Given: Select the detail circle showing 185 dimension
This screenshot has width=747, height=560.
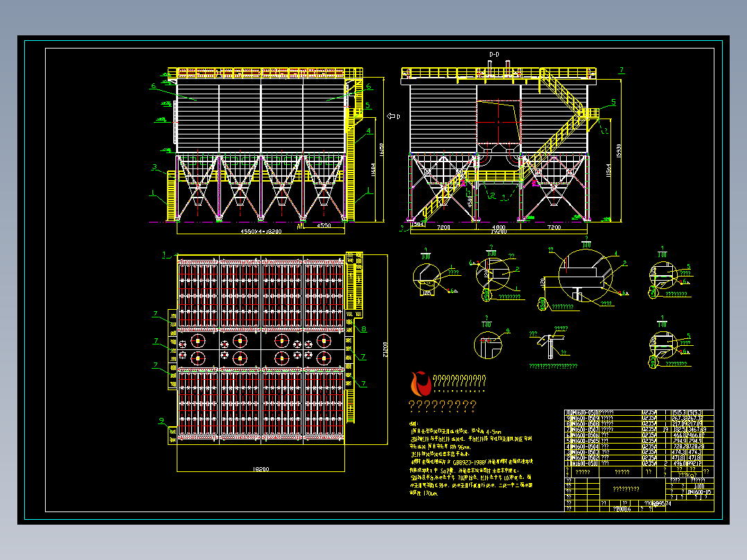Looking at the screenshot, I should tap(428, 278).
